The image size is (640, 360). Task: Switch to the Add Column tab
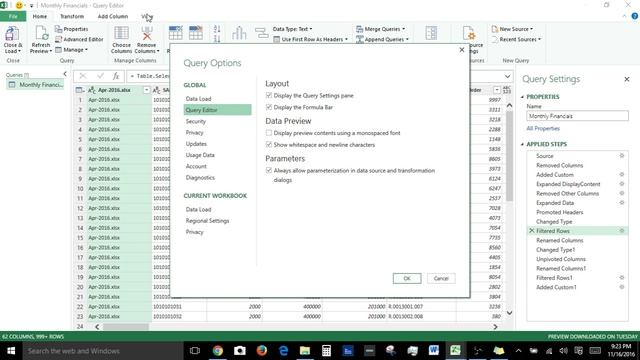coord(113,16)
